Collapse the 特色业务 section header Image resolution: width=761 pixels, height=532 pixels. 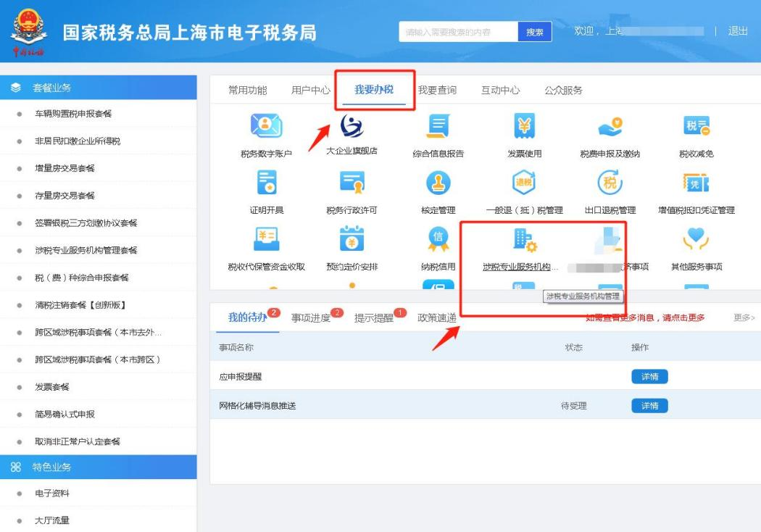99,467
